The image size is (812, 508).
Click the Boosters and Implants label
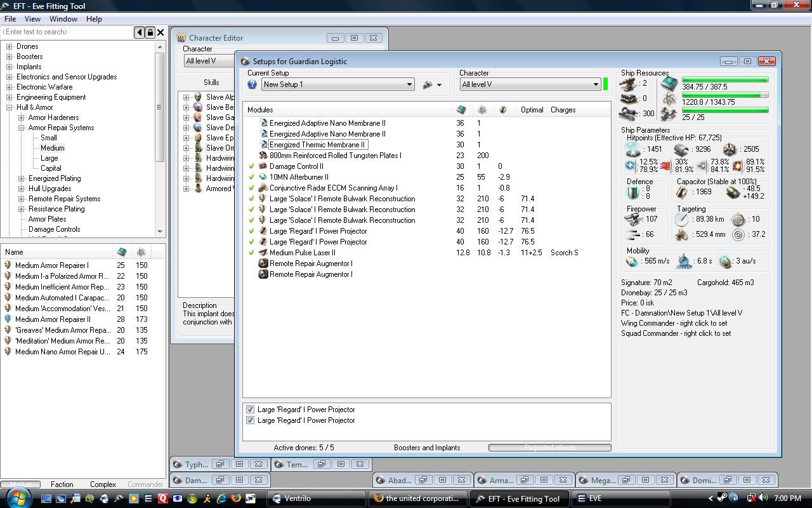[x=426, y=448]
